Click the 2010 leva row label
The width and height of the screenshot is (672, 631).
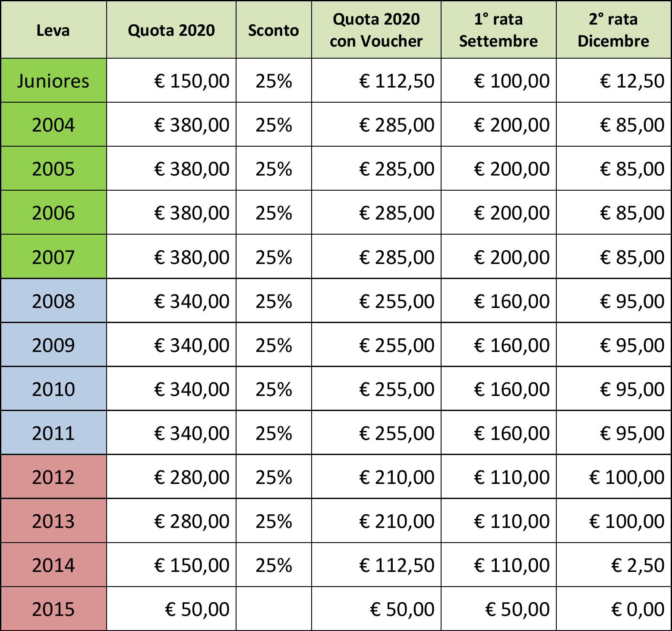pyautogui.click(x=54, y=389)
